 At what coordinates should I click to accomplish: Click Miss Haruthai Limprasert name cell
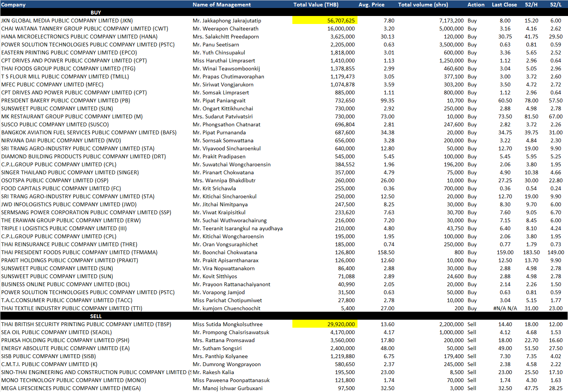tap(224, 61)
